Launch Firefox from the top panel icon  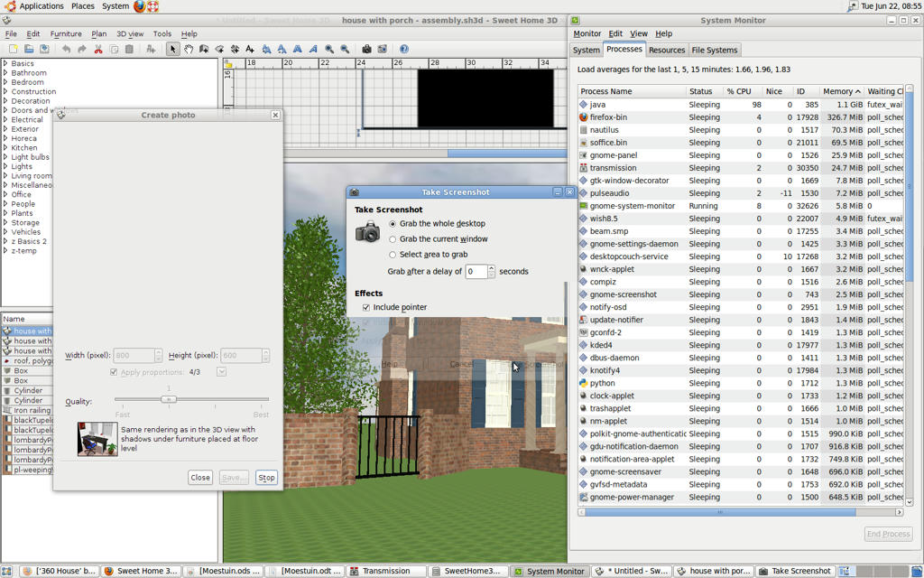pyautogui.click(x=139, y=6)
